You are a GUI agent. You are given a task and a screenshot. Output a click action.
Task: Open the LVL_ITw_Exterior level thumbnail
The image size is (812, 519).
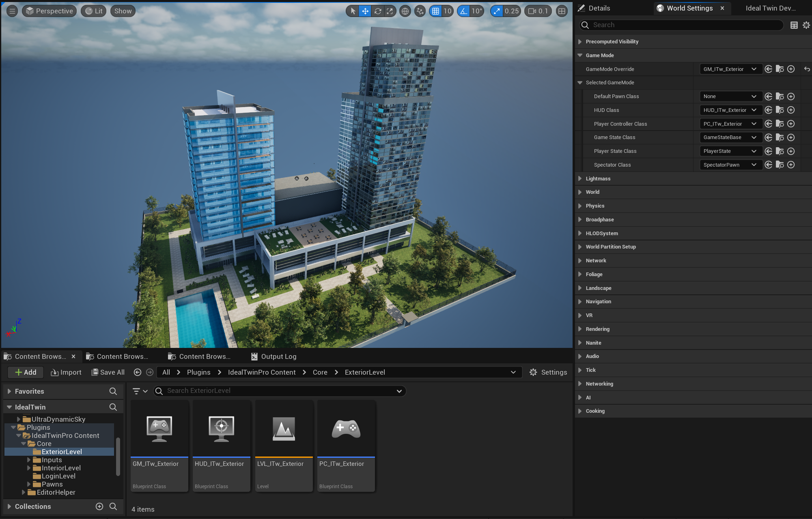(x=284, y=429)
